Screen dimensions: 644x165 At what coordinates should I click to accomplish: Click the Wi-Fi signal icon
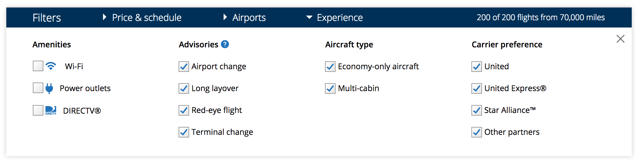point(51,66)
